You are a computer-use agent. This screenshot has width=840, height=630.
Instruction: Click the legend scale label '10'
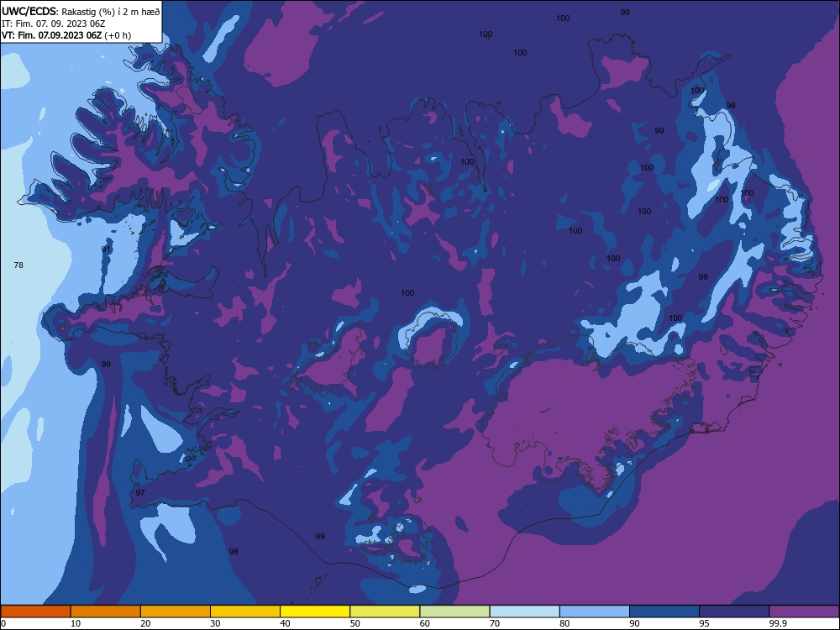76,623
